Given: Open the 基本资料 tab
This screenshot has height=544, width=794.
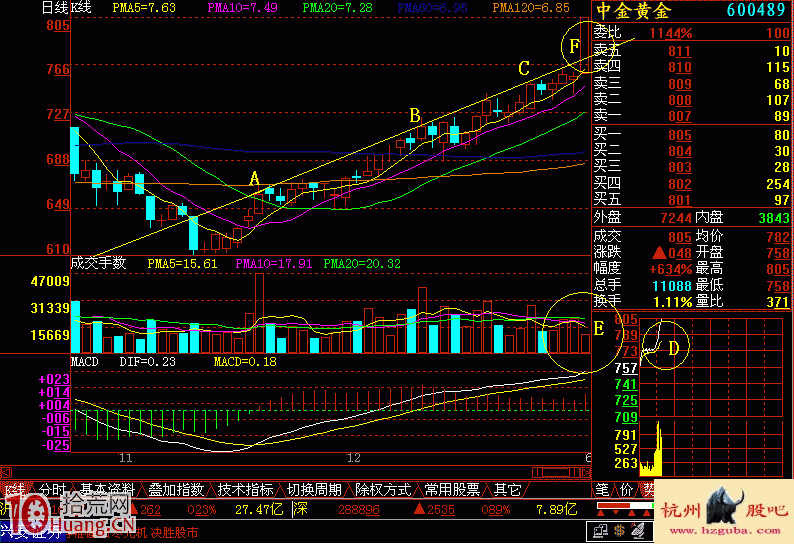Looking at the screenshot, I should [107, 489].
